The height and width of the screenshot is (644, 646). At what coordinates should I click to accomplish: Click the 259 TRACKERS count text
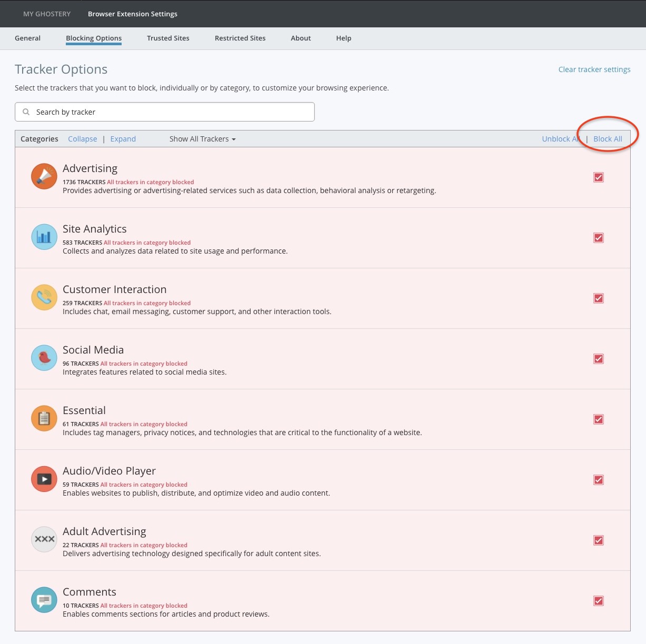coord(82,303)
